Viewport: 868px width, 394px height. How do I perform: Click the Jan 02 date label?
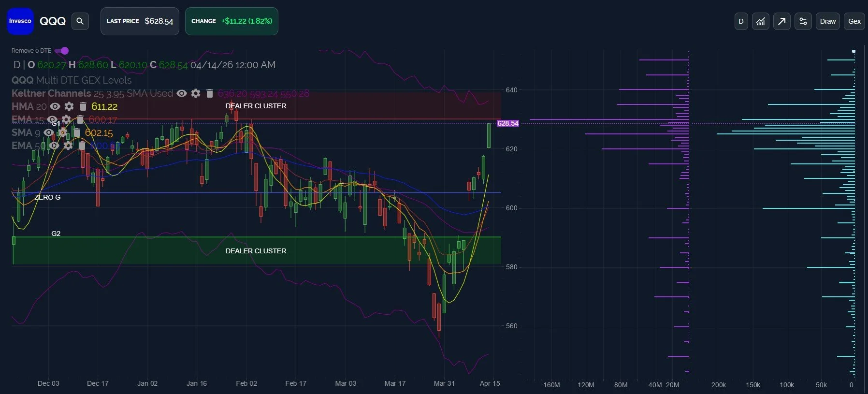pyautogui.click(x=147, y=383)
